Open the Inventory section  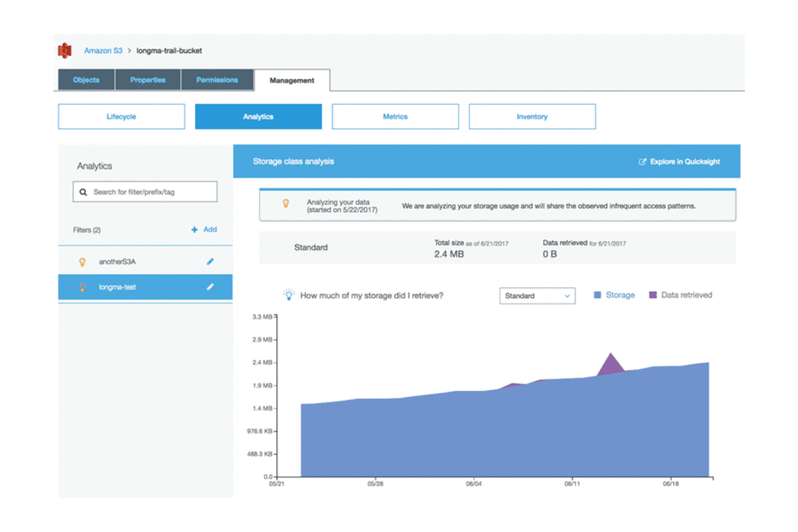[532, 116]
